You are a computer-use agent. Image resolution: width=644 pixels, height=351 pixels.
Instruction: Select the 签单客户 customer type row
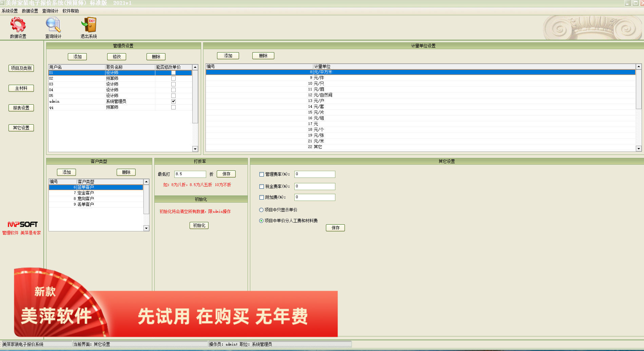(x=96, y=187)
